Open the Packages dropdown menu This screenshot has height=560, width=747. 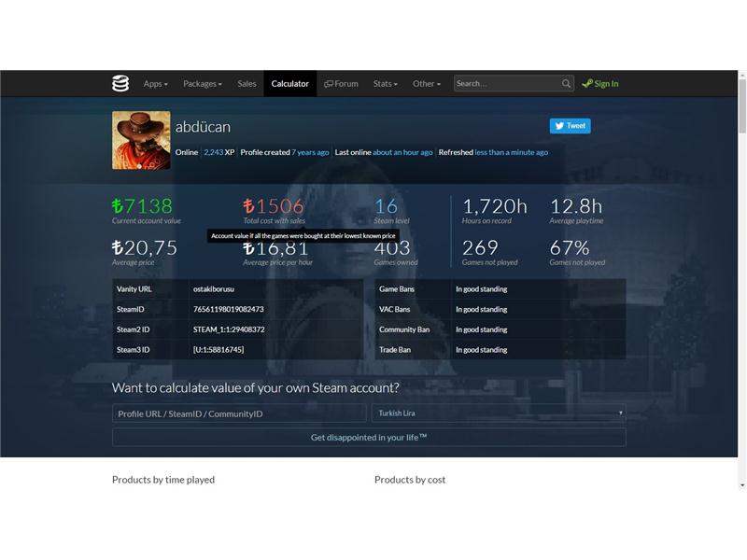pyautogui.click(x=203, y=83)
